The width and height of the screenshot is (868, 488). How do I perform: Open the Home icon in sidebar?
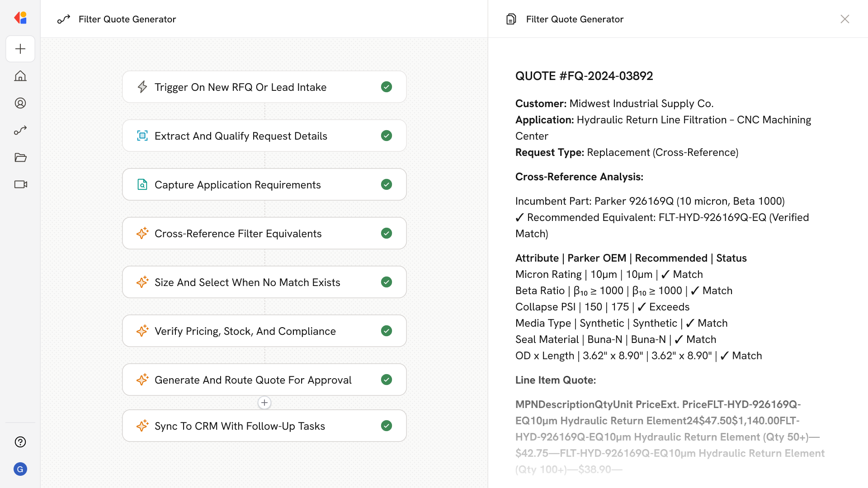click(x=20, y=76)
